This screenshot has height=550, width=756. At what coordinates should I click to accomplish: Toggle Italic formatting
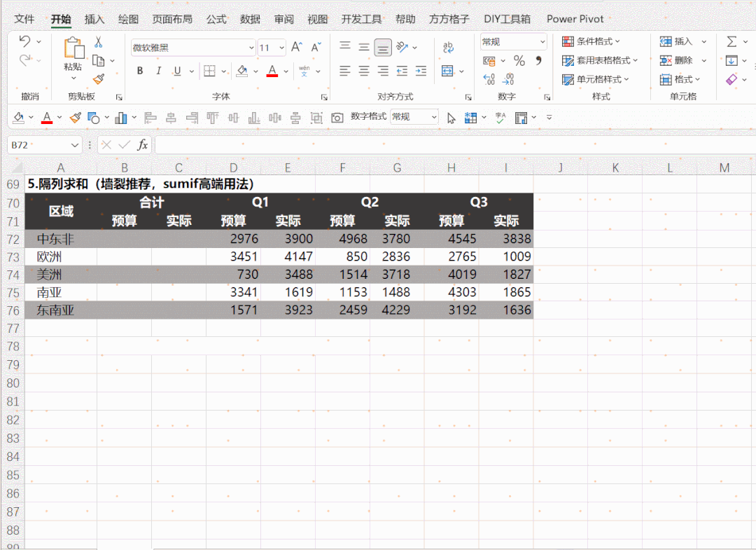pos(158,71)
